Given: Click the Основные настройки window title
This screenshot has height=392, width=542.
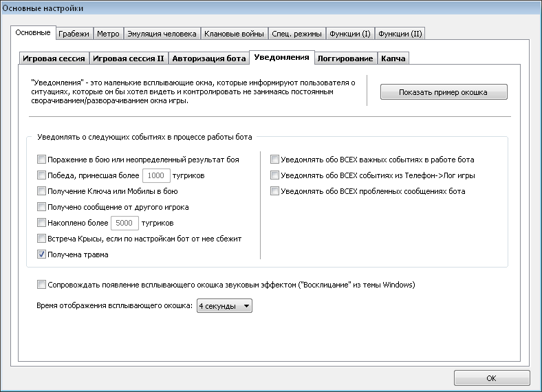Looking at the screenshot, I should tap(43, 8).
